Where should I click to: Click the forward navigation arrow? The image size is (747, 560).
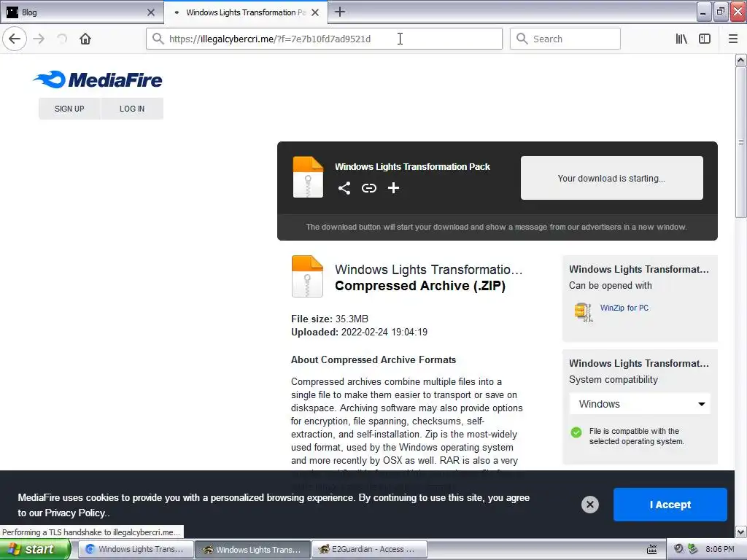(x=39, y=39)
